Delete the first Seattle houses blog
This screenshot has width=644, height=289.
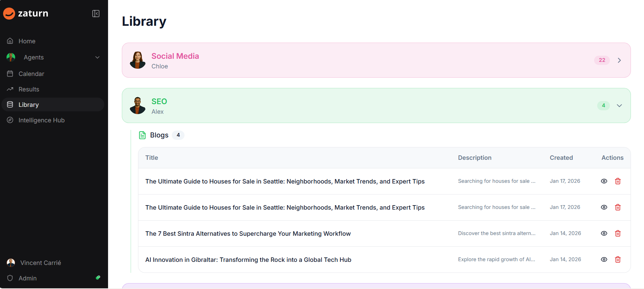coord(617,181)
